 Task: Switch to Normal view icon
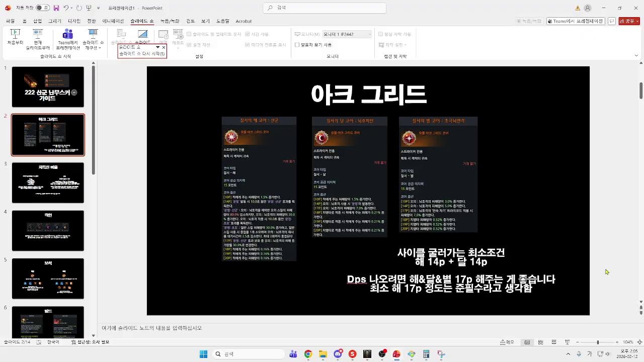click(x=527, y=342)
